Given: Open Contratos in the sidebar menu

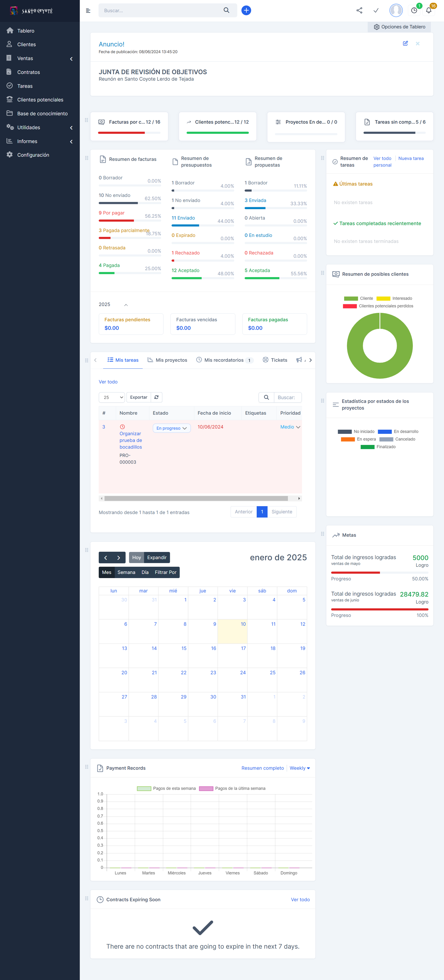Looking at the screenshot, I should point(28,72).
